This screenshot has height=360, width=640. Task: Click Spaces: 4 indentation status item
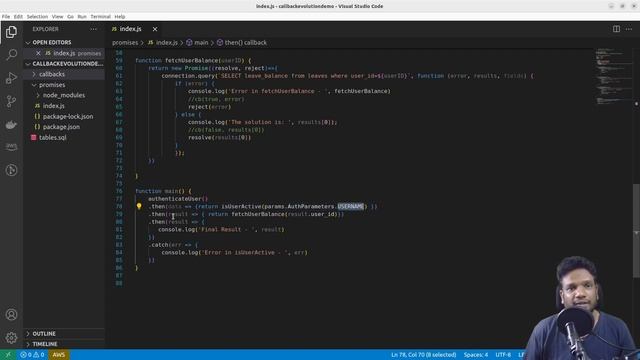(476, 355)
